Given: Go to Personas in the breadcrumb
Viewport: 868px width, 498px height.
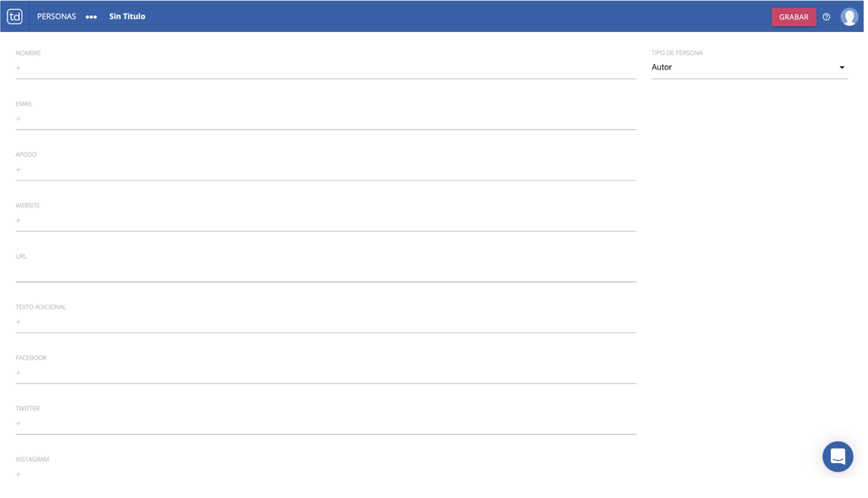Looking at the screenshot, I should pos(57,17).
